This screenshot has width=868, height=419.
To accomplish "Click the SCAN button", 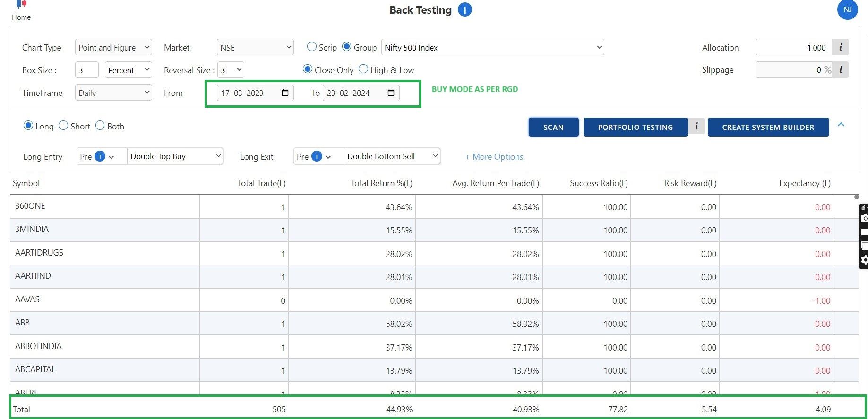I will point(553,127).
